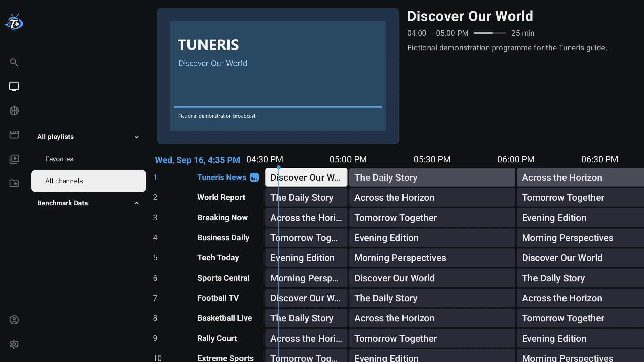Viewport: 644px width, 362px height.
Task: Select the Tech Today channel
Action: tap(218, 258)
